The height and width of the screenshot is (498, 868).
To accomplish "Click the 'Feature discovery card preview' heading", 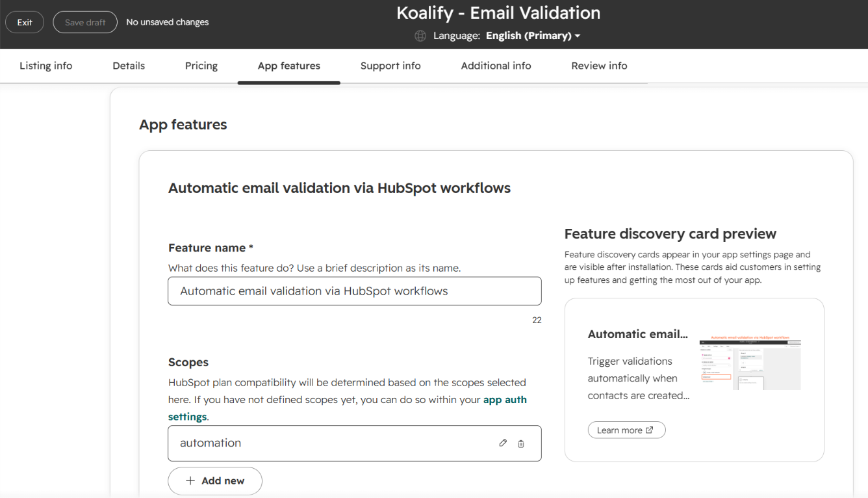I will coord(670,234).
